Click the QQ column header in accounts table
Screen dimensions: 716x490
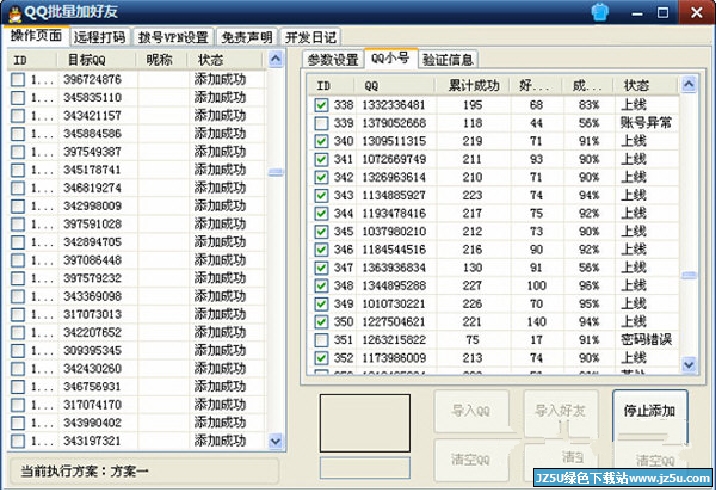[394, 85]
